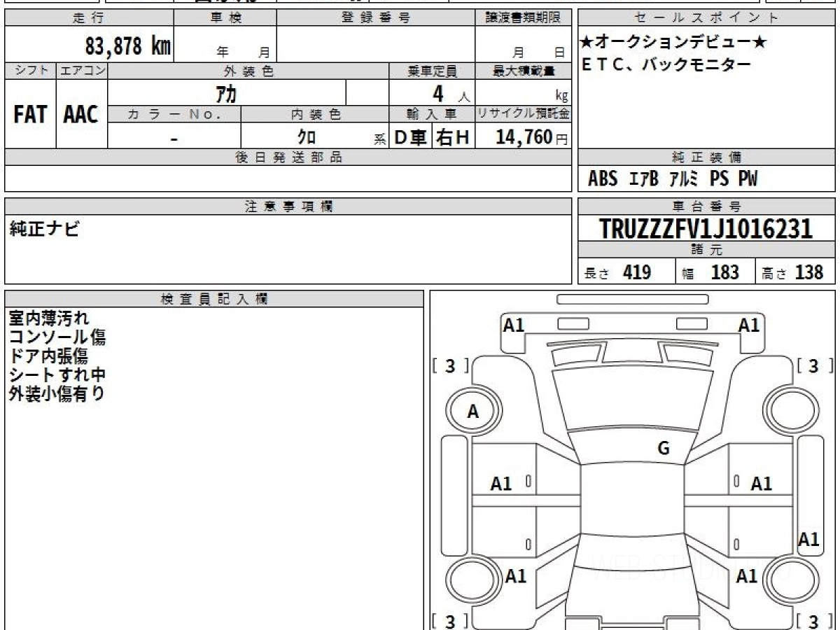Select the シフト label
Viewport: 840px width, 630px height.
[31, 71]
